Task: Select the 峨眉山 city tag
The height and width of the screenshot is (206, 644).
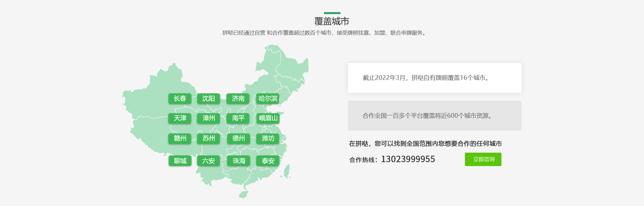Action: tap(268, 118)
